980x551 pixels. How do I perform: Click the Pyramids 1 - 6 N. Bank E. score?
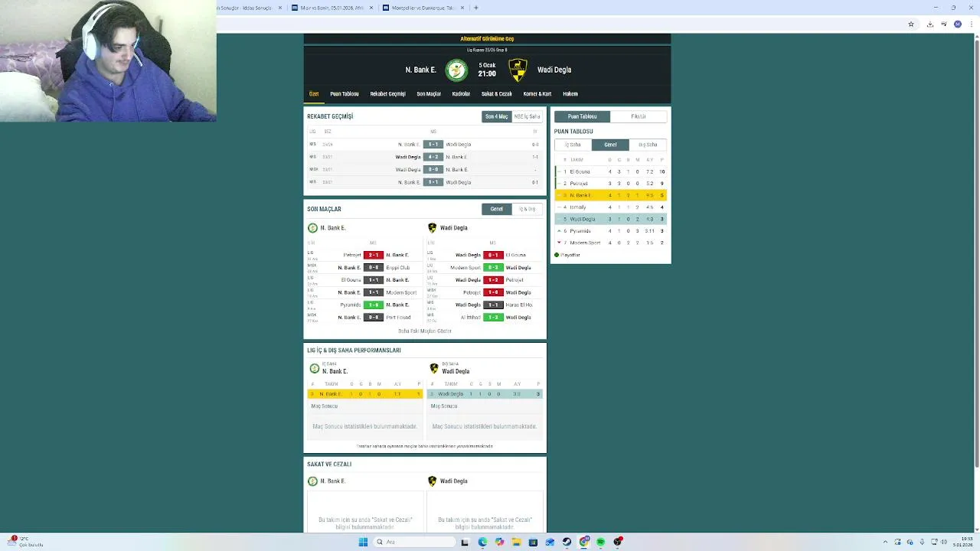[373, 305]
